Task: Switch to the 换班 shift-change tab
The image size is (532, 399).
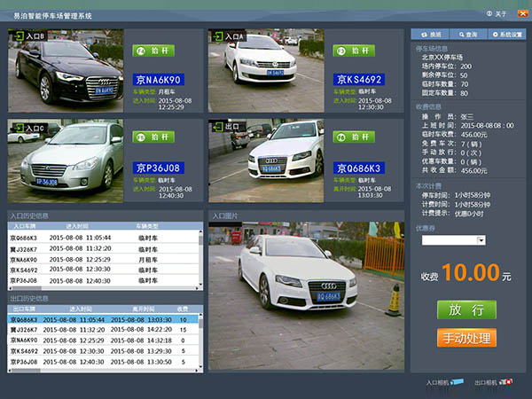Action: point(430,35)
